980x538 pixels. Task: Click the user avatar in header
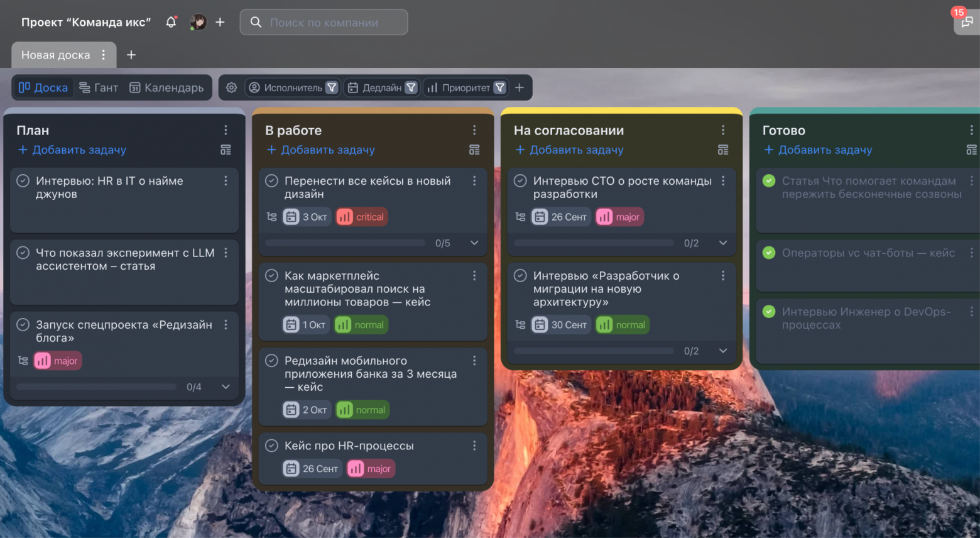pos(199,22)
